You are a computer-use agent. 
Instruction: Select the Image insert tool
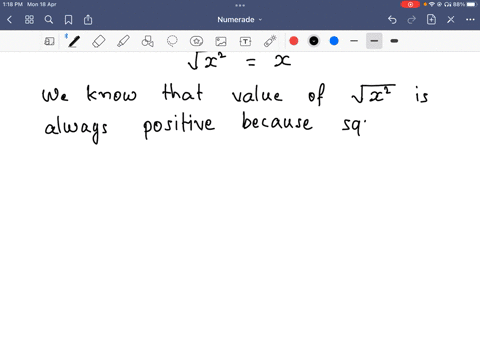[x=221, y=41]
